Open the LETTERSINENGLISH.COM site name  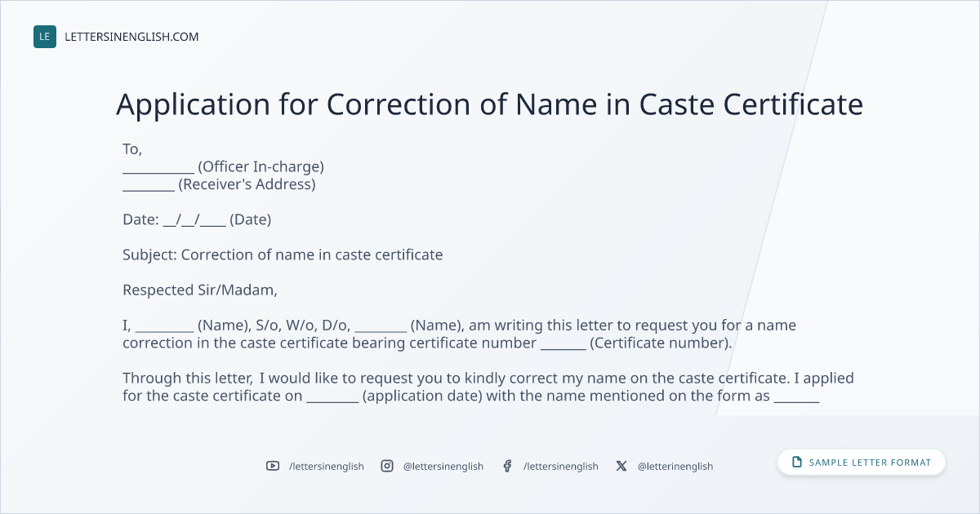(131, 37)
